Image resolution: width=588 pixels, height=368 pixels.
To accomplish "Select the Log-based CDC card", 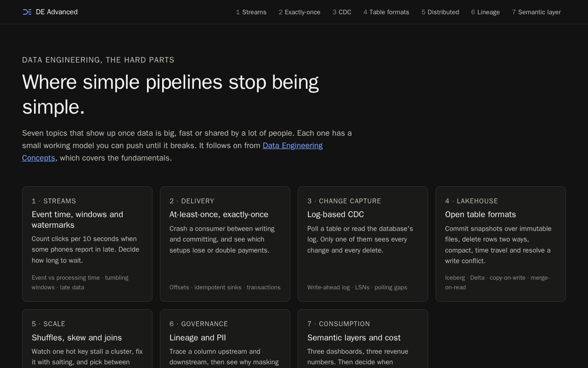I will click(363, 244).
